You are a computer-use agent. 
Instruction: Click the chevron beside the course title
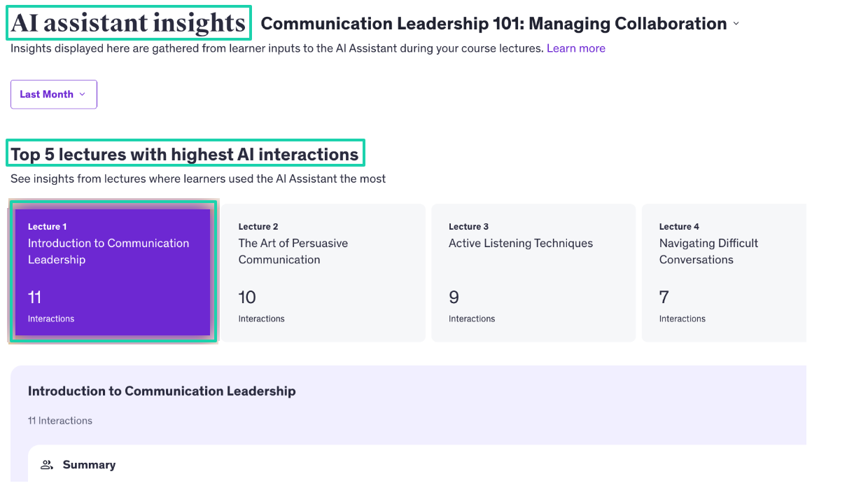pyautogui.click(x=736, y=24)
